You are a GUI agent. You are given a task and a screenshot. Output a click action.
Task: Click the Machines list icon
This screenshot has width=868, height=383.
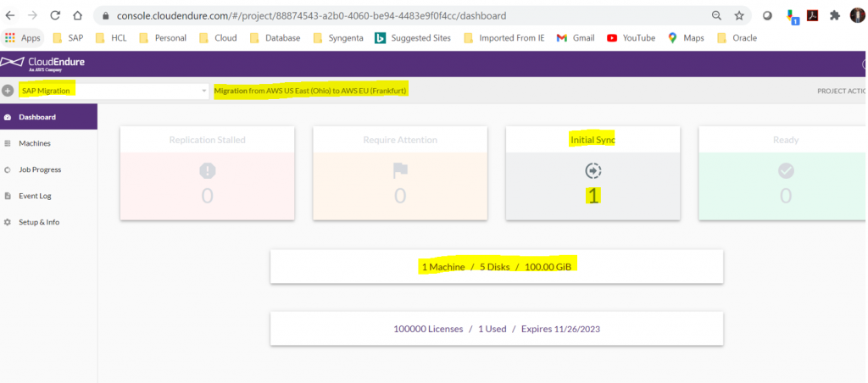(7, 143)
